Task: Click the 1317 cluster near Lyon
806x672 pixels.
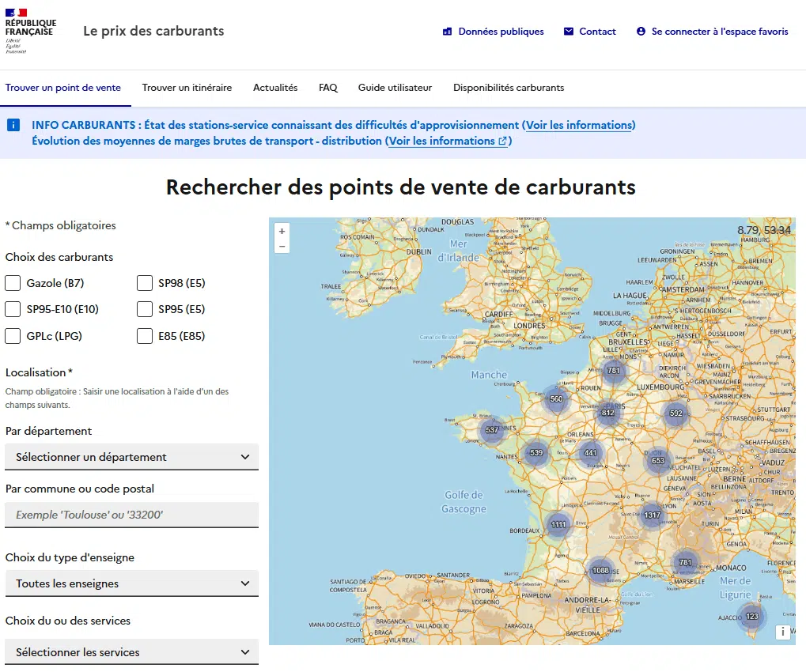Action: (x=653, y=515)
